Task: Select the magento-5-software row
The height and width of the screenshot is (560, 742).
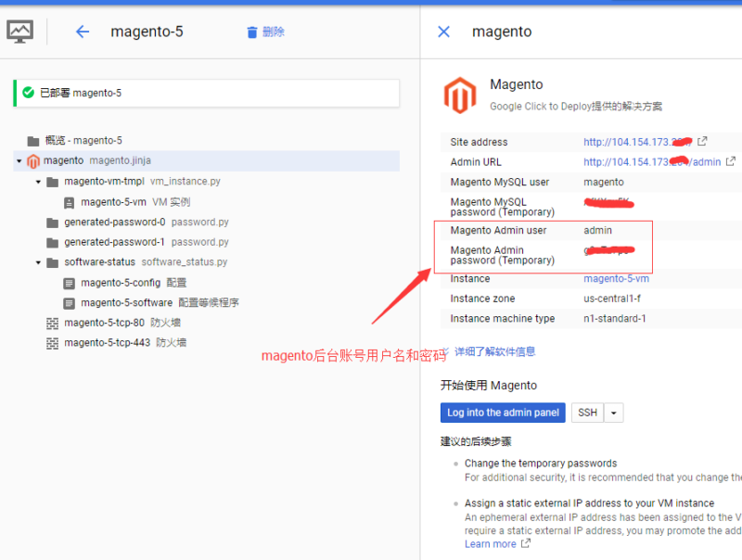Action: tap(206, 302)
